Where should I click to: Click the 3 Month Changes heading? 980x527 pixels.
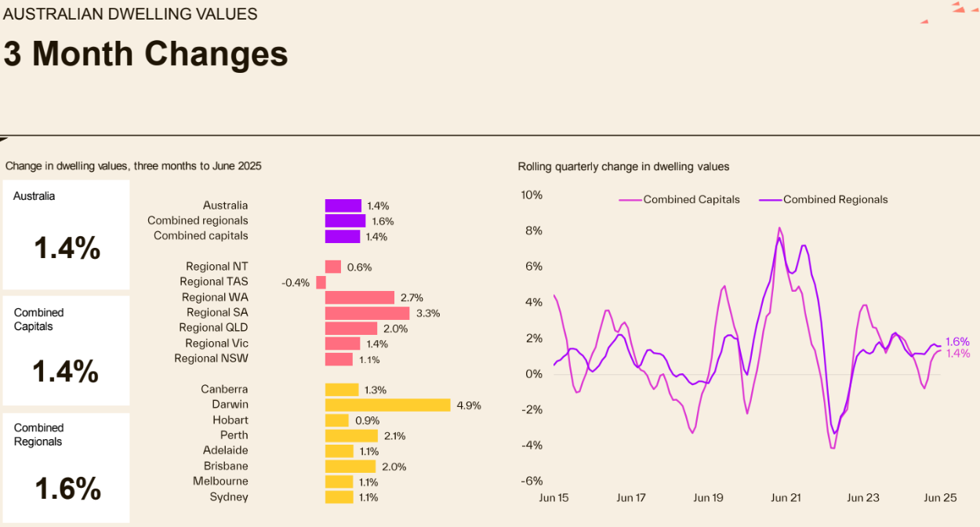146,54
